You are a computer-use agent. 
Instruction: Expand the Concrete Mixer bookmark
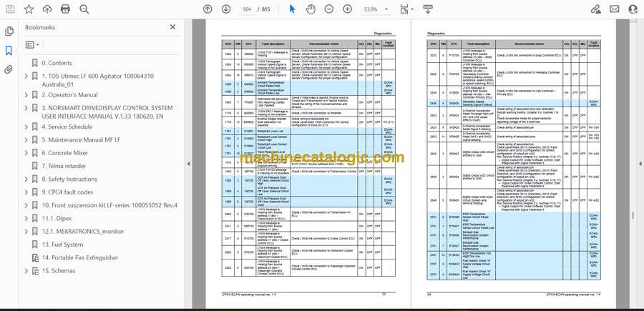coord(26,153)
